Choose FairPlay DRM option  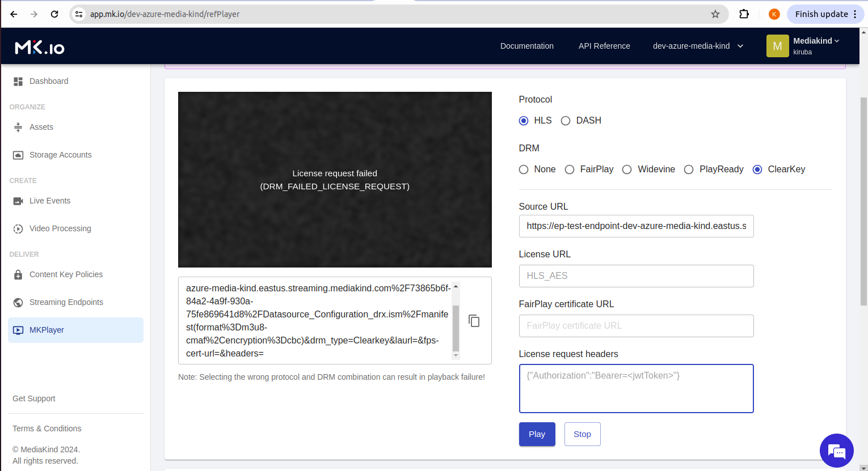(570, 169)
